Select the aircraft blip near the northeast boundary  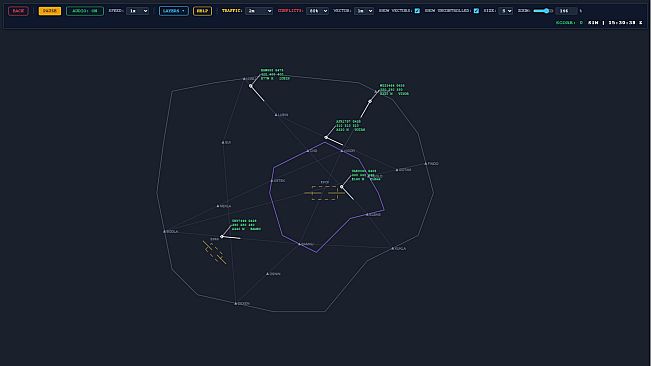[x=370, y=101]
